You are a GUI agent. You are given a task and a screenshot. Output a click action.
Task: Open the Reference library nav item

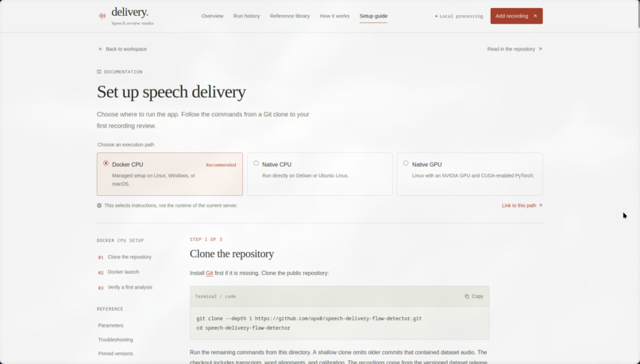tap(290, 16)
